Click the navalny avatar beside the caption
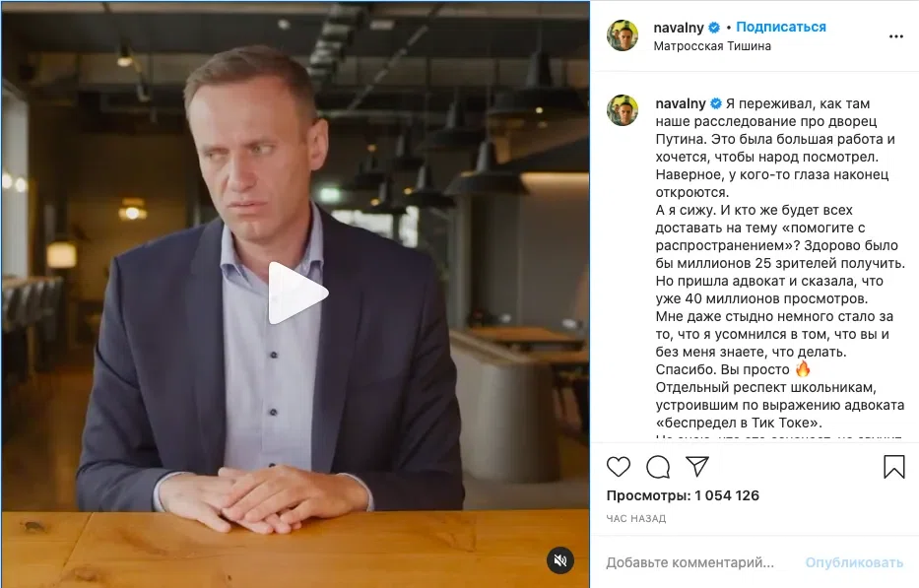The image size is (919, 588). 623,109
